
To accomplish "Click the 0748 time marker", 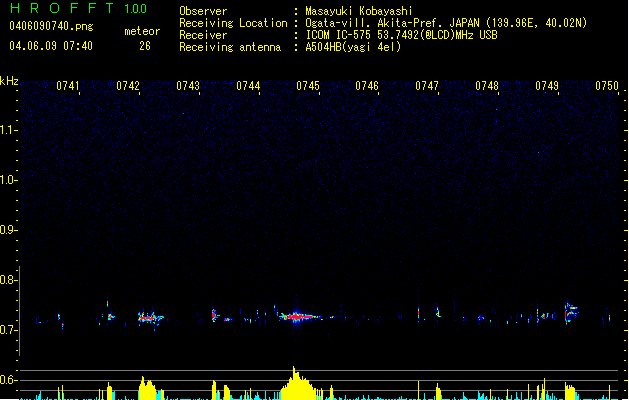I will [x=487, y=86].
